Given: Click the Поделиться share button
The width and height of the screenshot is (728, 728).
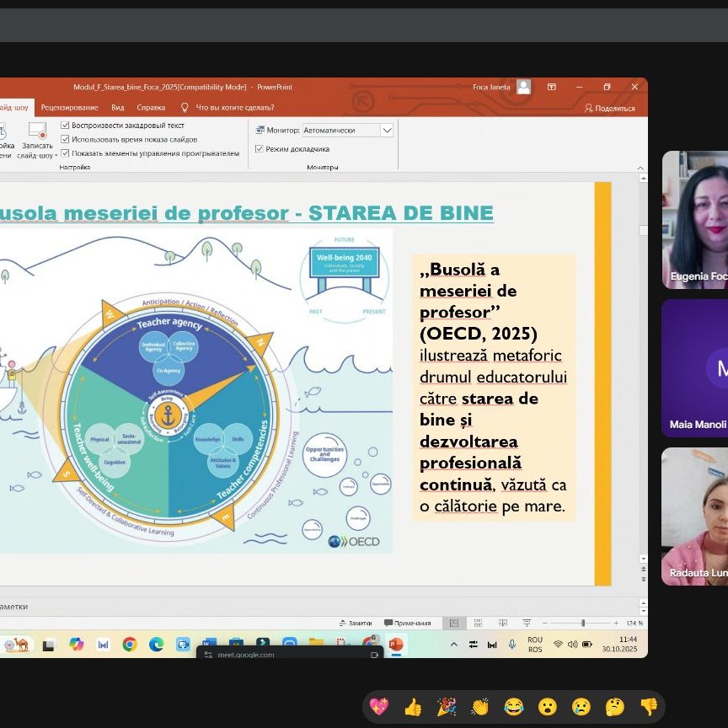Looking at the screenshot, I should (610, 108).
